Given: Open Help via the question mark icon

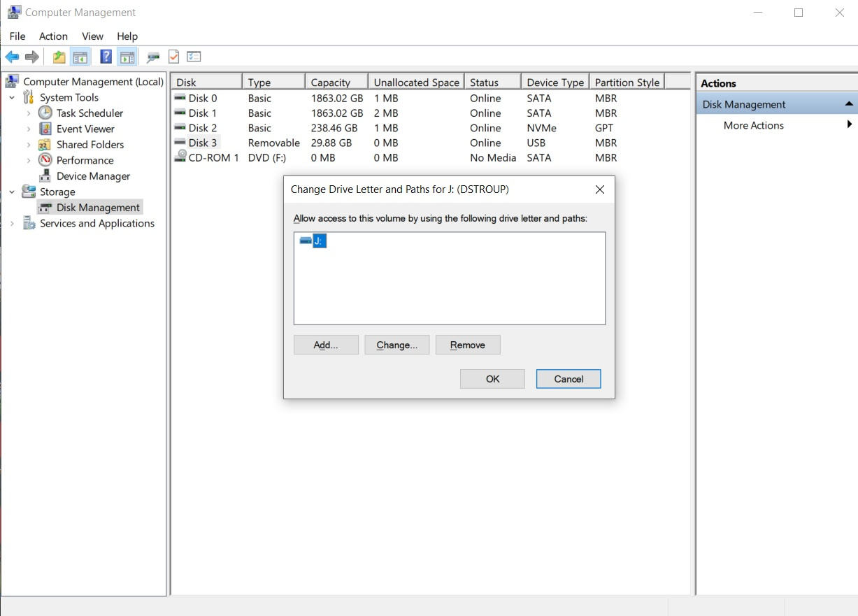Looking at the screenshot, I should pos(106,57).
